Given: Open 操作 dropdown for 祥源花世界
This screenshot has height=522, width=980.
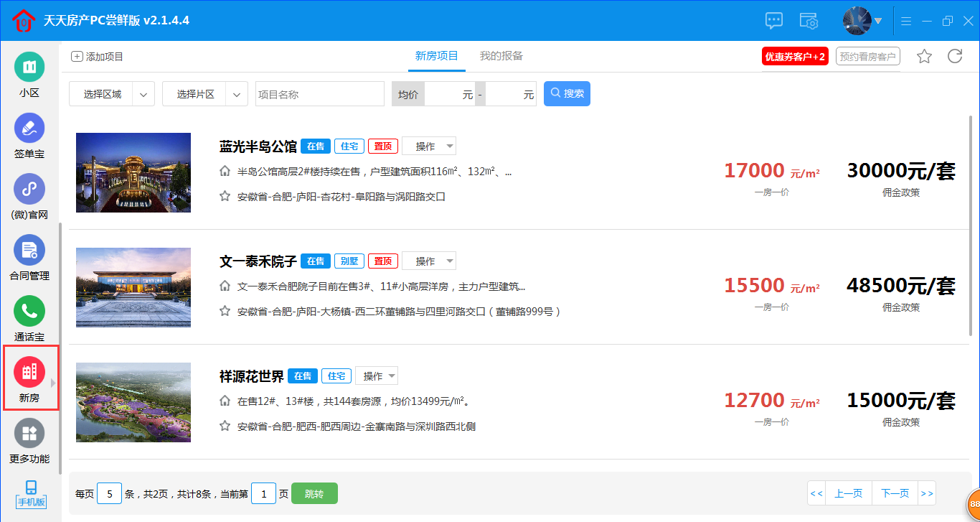Looking at the screenshot, I should [377, 376].
